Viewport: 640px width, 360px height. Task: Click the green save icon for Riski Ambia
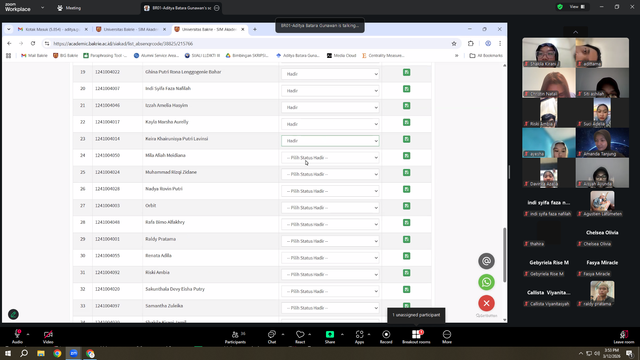tap(407, 273)
